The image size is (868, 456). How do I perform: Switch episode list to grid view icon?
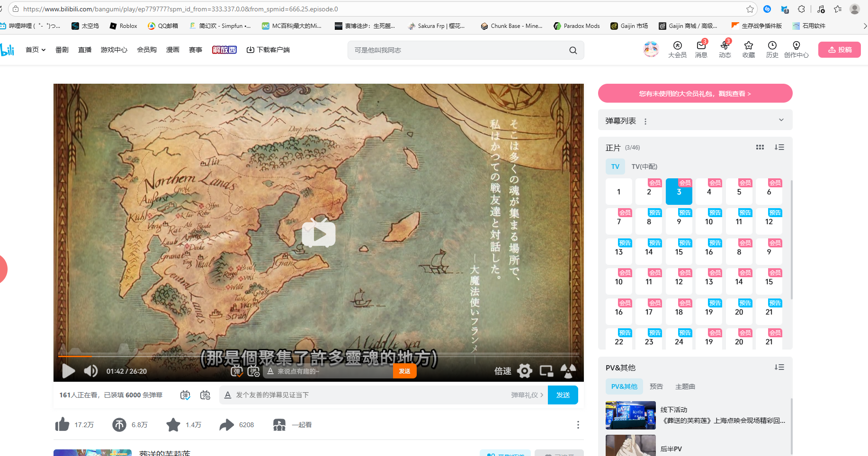pos(760,148)
